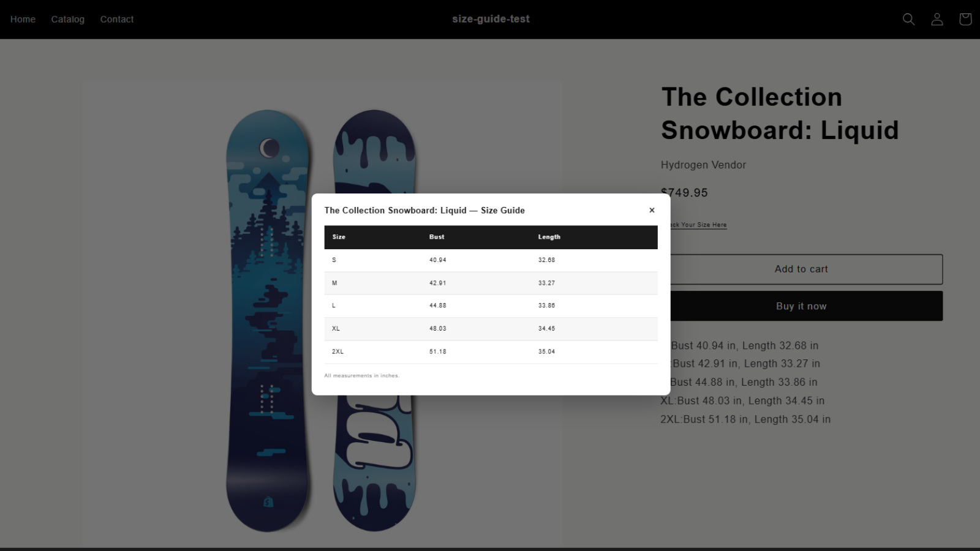
Task: Select the Size column header
Action: click(339, 237)
